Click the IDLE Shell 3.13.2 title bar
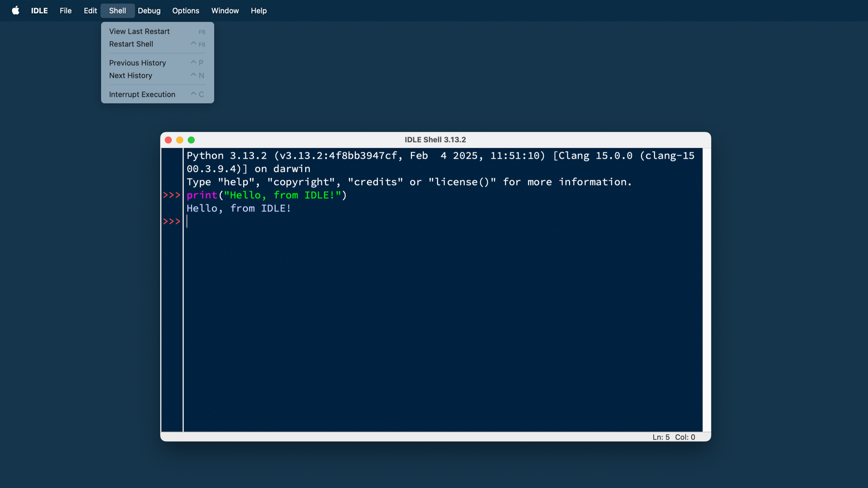 tap(435, 140)
